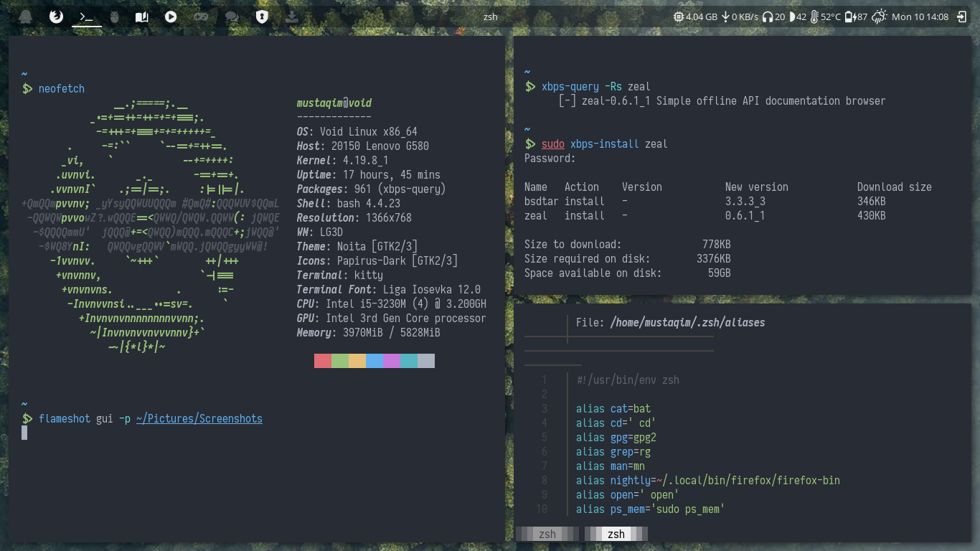Click the 52°C temperature reading
Screen dimensions: 980x551
pyautogui.click(x=831, y=17)
